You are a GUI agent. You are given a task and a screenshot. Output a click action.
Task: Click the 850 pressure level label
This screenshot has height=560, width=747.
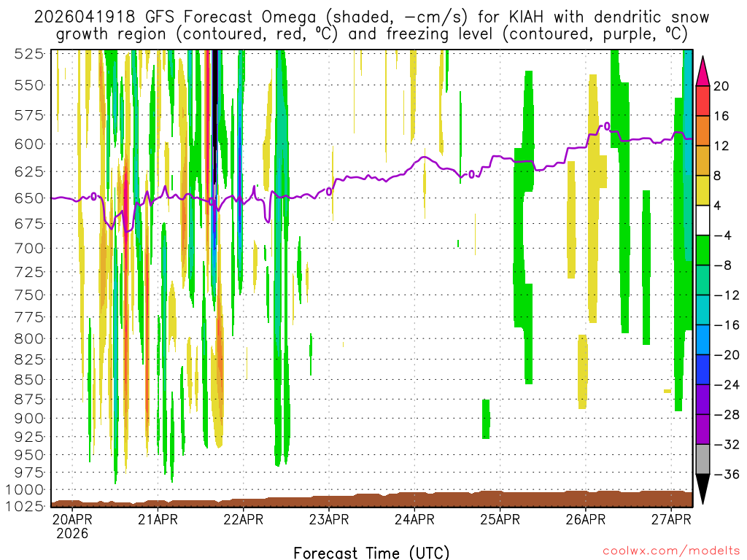(29, 379)
